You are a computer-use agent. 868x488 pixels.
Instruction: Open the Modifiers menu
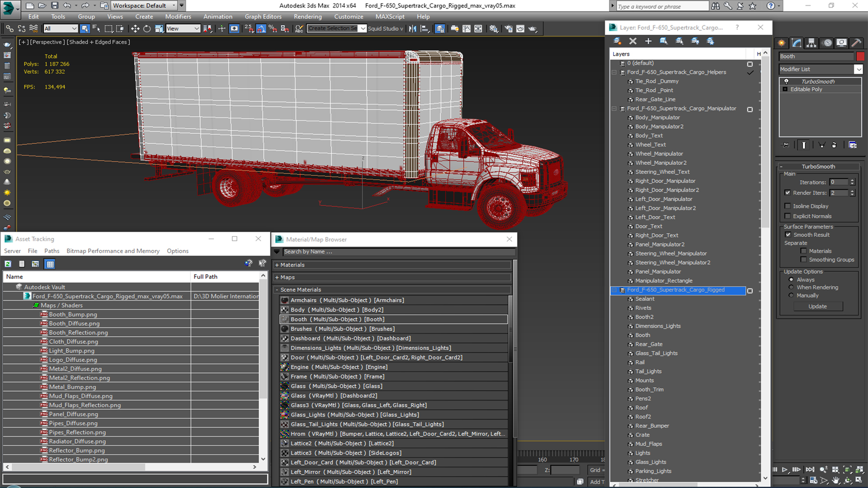click(x=178, y=17)
